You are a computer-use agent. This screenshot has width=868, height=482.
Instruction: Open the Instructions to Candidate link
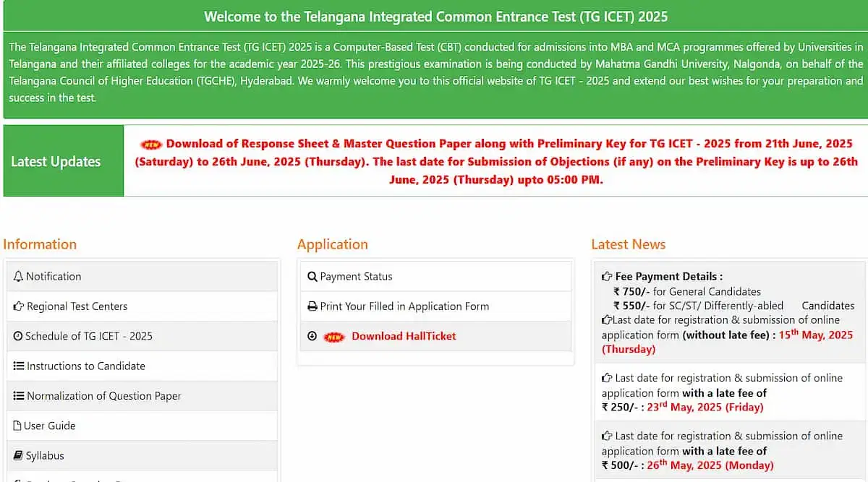[85, 366]
